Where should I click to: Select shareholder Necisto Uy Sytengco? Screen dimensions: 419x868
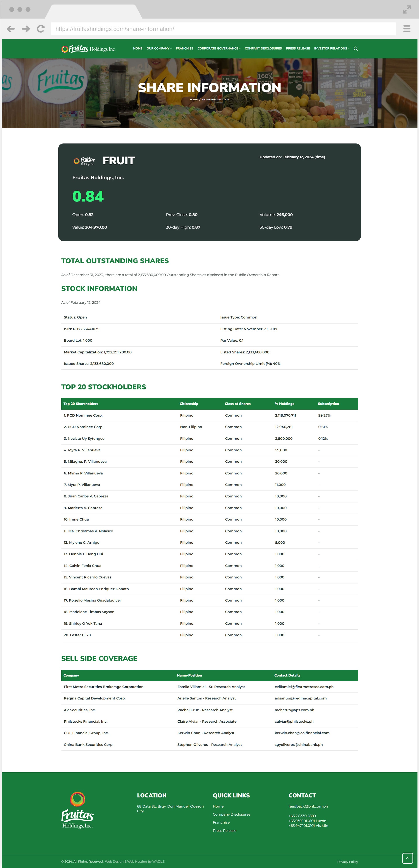tap(84, 438)
